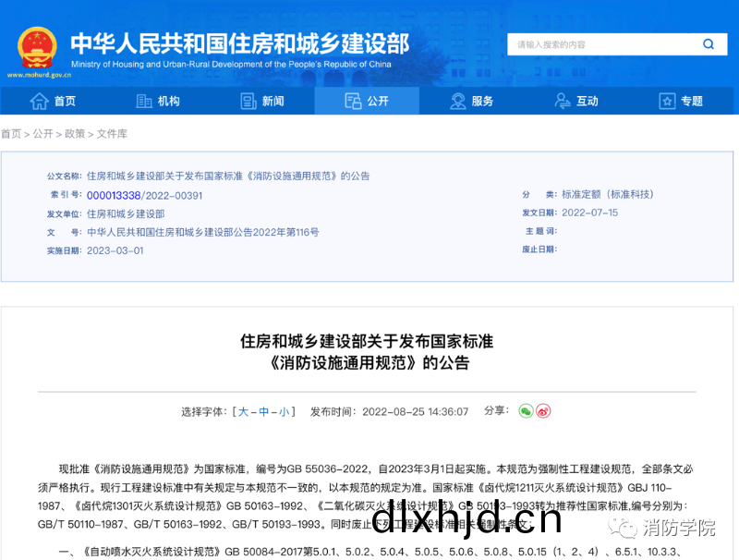Click the star icon for 专题
The image size is (739, 560).
[x=667, y=101]
